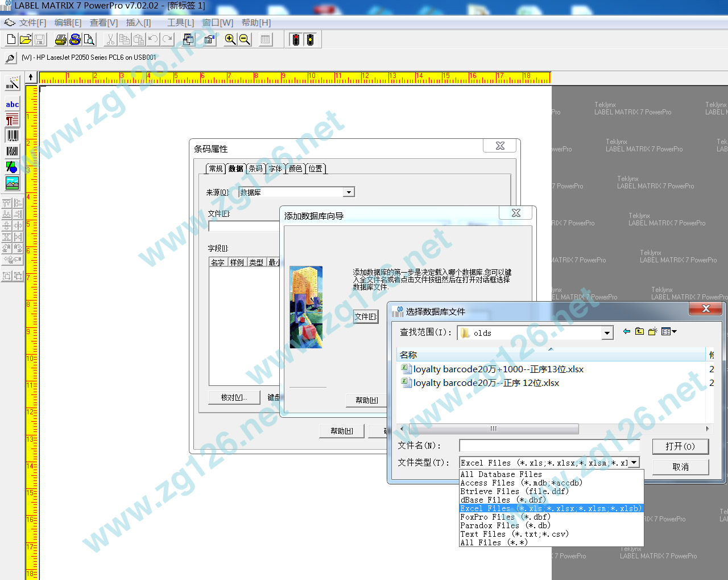Viewport: 728px width, 580px height.
Task: Open the View Menu dropdown in file dialog
Action: coord(669,331)
